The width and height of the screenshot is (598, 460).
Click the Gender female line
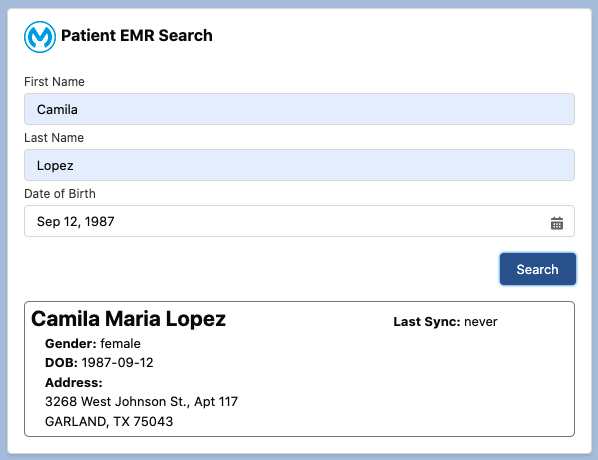coord(93,343)
